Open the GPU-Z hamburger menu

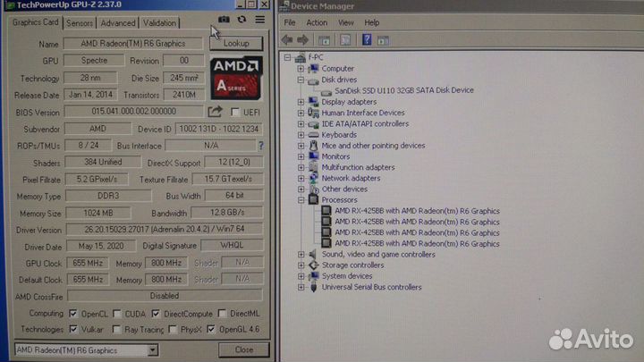click(x=260, y=20)
